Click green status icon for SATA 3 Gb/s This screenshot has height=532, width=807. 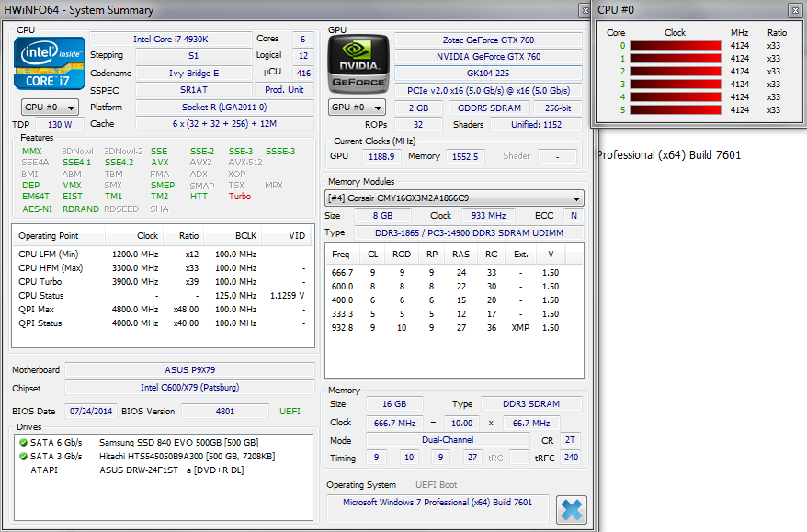(x=23, y=457)
